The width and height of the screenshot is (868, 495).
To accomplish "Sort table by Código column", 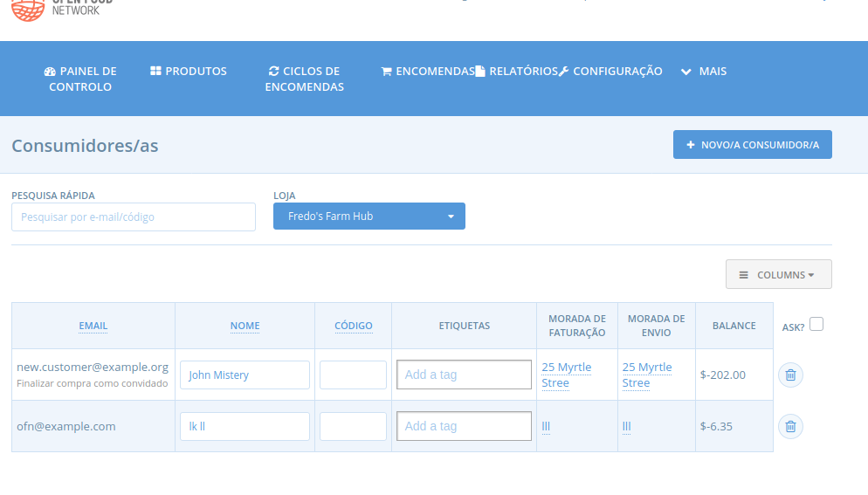I will pos(353,326).
